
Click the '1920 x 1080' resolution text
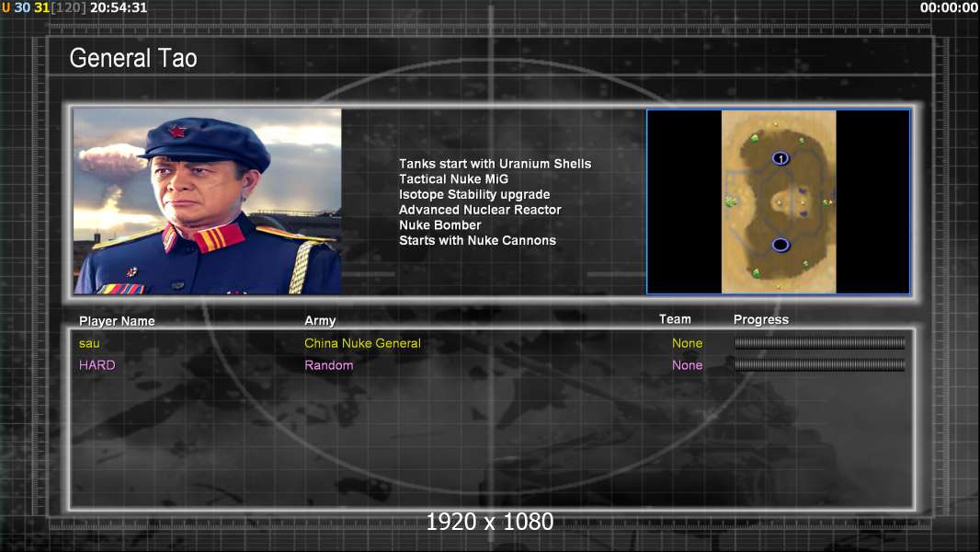coord(490,522)
